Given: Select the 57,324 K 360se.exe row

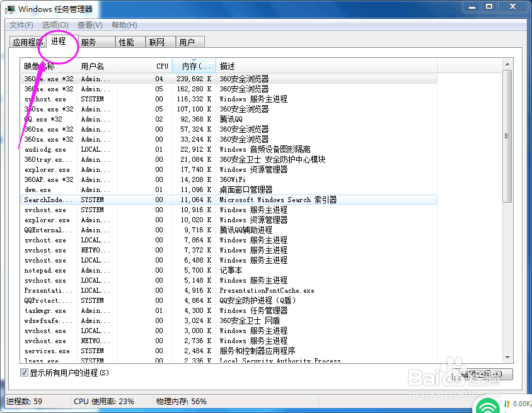Looking at the screenshot, I should tap(229, 130).
